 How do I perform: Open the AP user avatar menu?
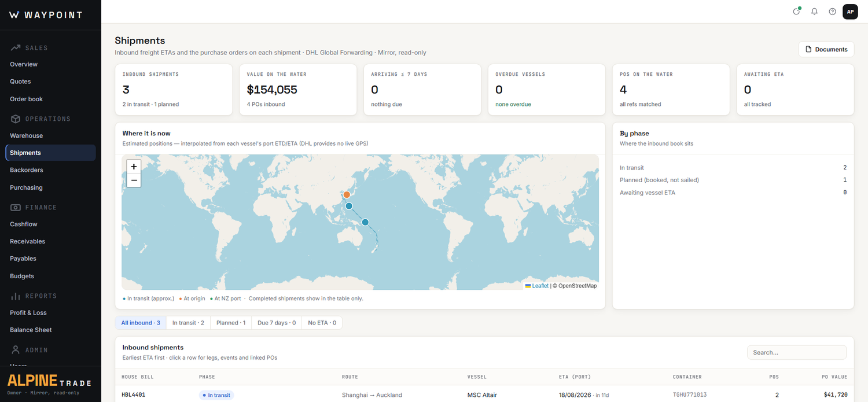850,12
